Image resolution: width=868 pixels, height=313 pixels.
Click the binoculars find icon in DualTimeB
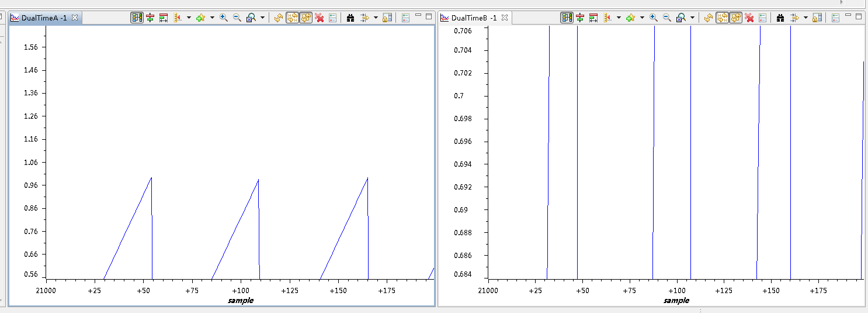(x=780, y=18)
